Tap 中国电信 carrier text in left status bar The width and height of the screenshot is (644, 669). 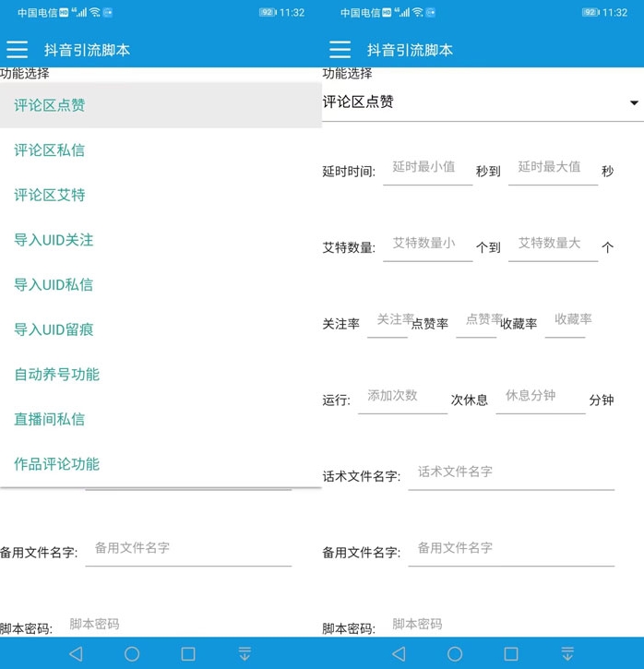37,13
